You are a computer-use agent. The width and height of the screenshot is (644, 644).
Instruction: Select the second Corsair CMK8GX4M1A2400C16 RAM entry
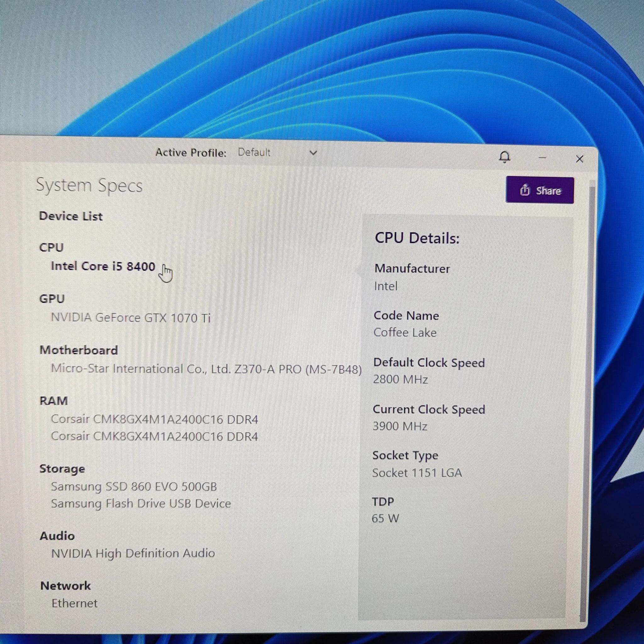click(x=154, y=436)
